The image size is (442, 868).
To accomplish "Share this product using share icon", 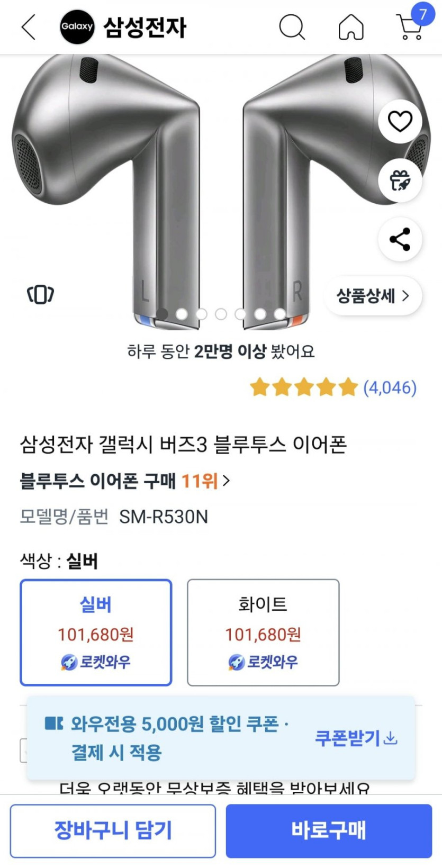I will 400,239.
